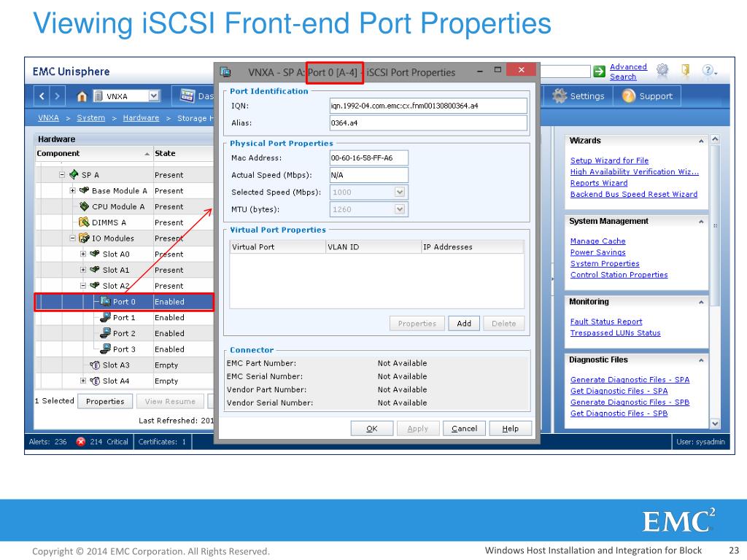The image size is (747, 560).
Task: Go back with the left arrow button
Action: click(42, 96)
